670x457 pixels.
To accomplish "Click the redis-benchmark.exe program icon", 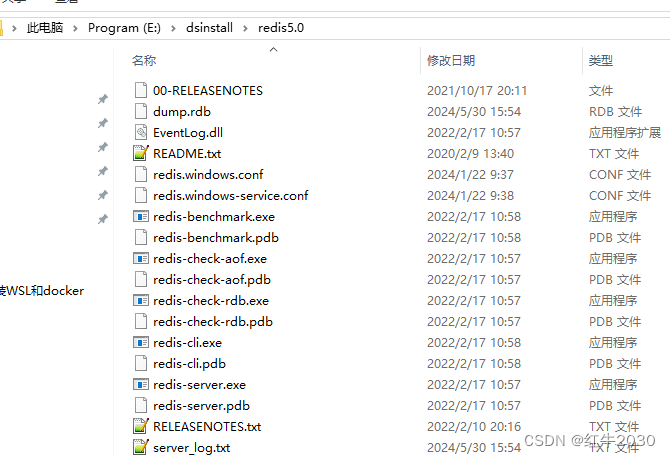I will click(x=141, y=217).
